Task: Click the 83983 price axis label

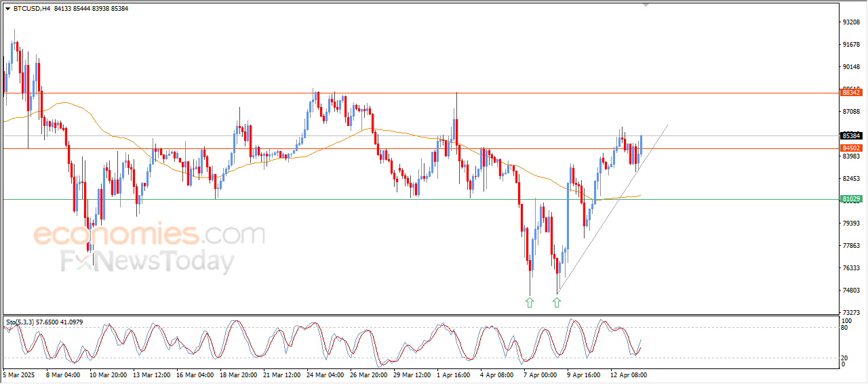Action: tap(851, 156)
